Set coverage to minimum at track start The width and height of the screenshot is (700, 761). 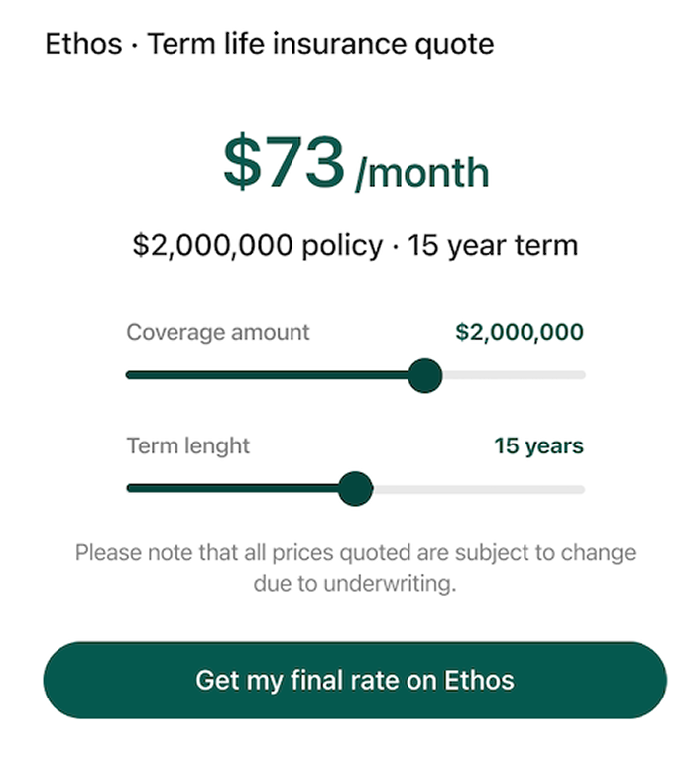coord(129,375)
